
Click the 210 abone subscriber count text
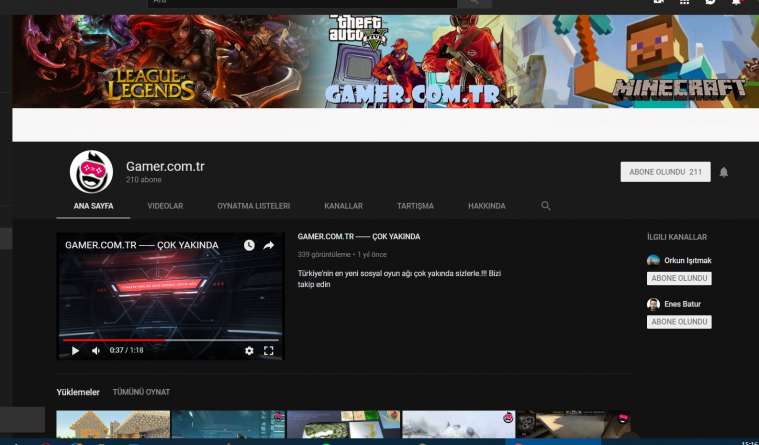144,180
